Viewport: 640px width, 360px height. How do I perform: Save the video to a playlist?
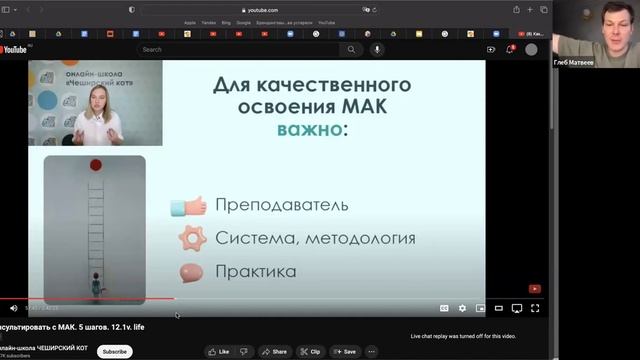click(345, 351)
